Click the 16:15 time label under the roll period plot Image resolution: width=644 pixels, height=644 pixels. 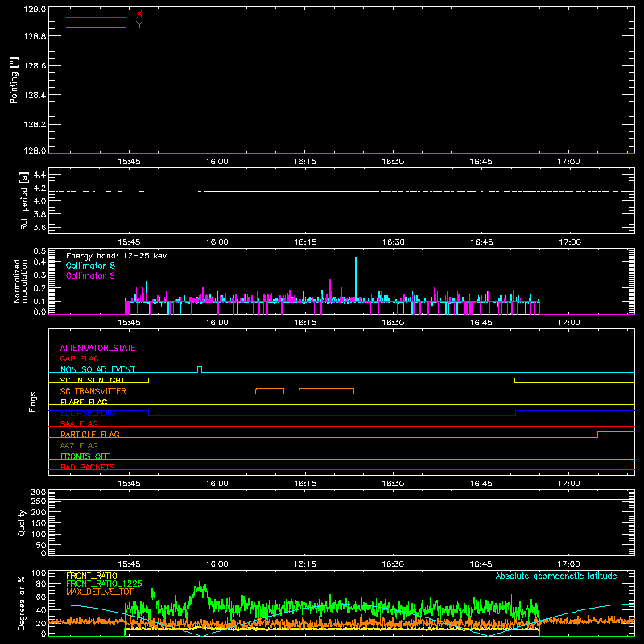(305, 242)
